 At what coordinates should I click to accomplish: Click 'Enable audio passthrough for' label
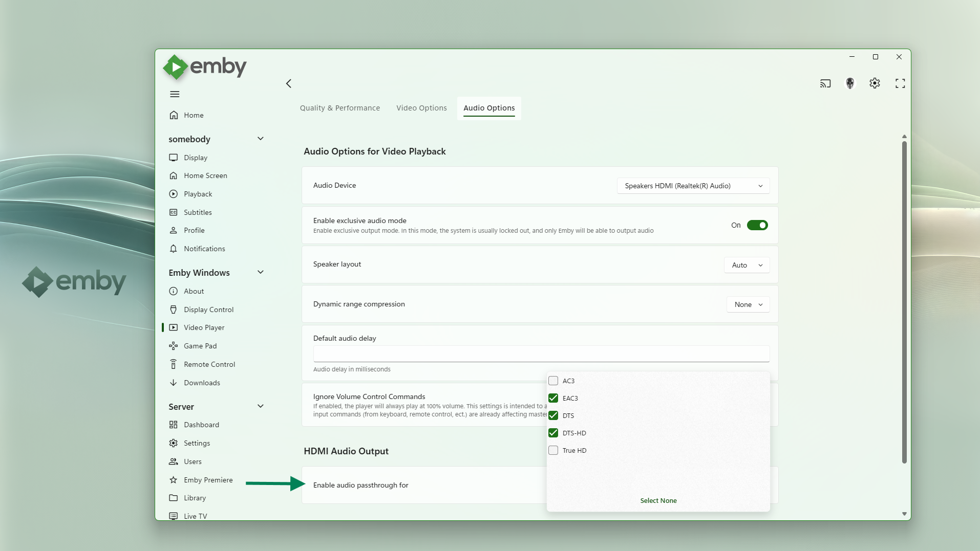[x=361, y=485]
